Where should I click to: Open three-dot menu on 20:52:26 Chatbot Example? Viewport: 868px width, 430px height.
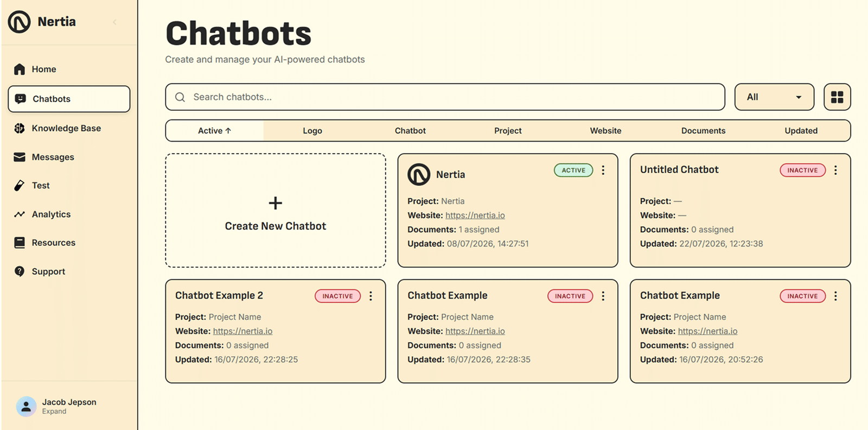click(835, 296)
